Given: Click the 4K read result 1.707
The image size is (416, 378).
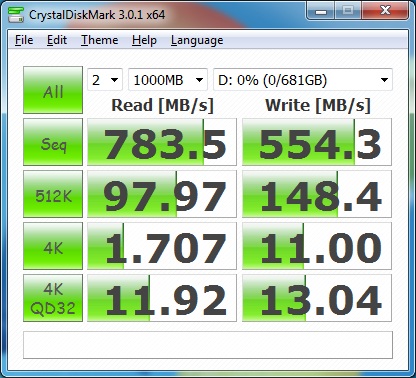Looking at the screenshot, I should tap(162, 246).
